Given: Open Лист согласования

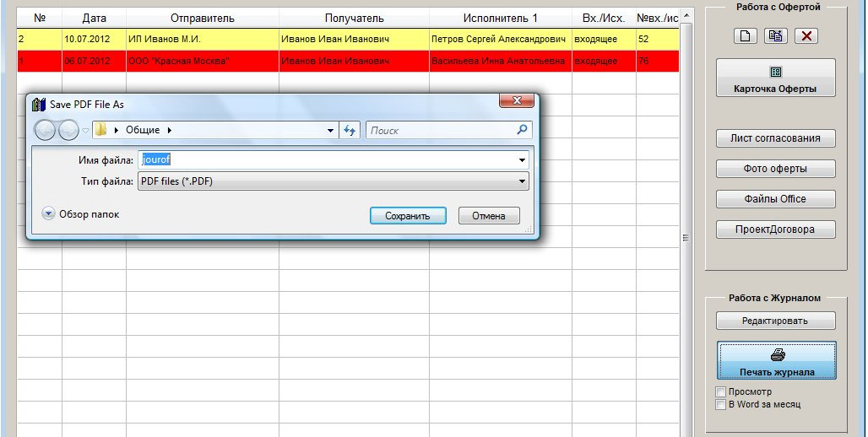Looking at the screenshot, I should tap(776, 138).
